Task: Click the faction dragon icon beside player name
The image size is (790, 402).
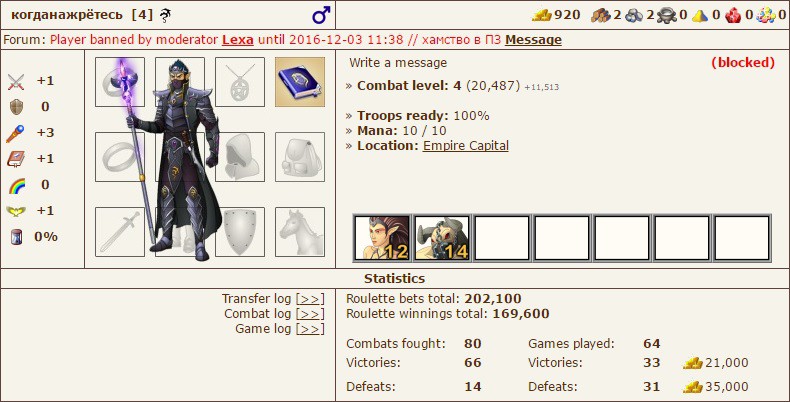Action: 165,16
